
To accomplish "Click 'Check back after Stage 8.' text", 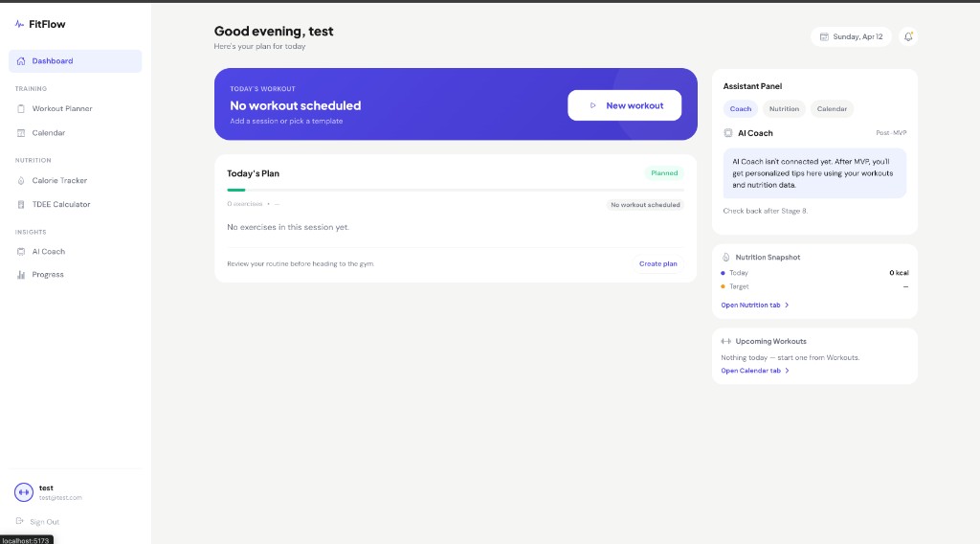I will [x=765, y=212].
